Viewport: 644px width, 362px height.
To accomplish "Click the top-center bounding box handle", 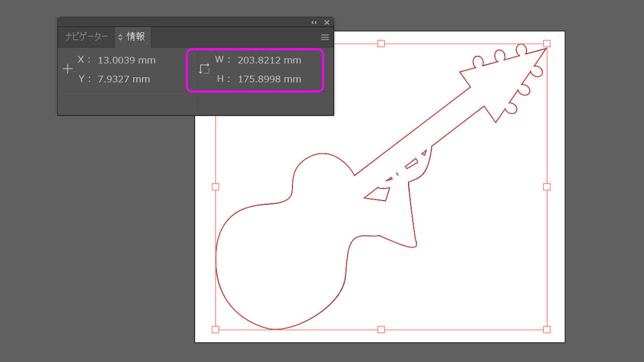I will coord(381,44).
